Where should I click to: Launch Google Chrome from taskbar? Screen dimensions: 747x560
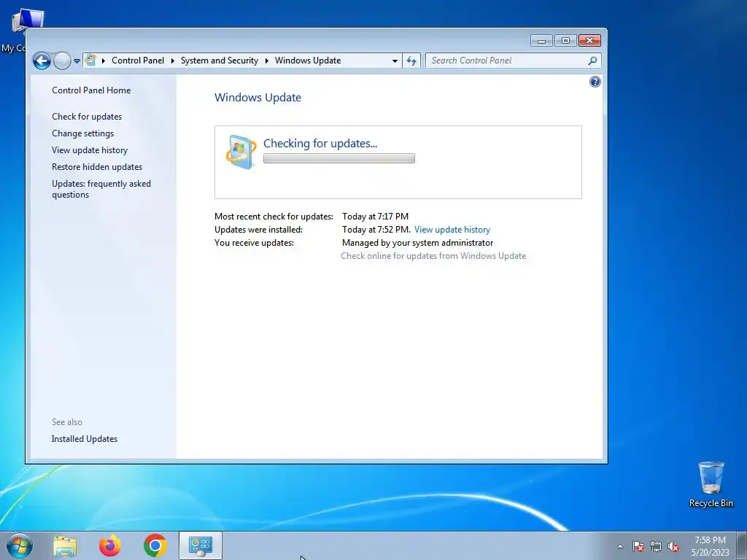tap(155, 545)
